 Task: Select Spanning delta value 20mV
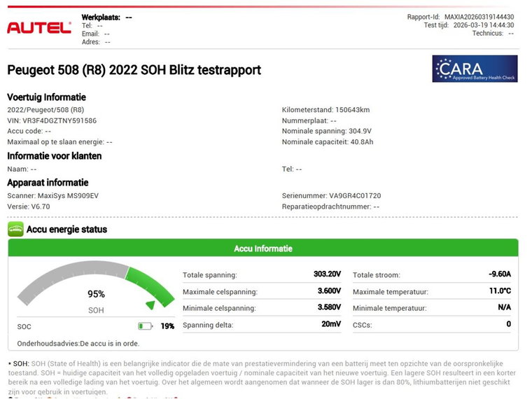point(331,324)
